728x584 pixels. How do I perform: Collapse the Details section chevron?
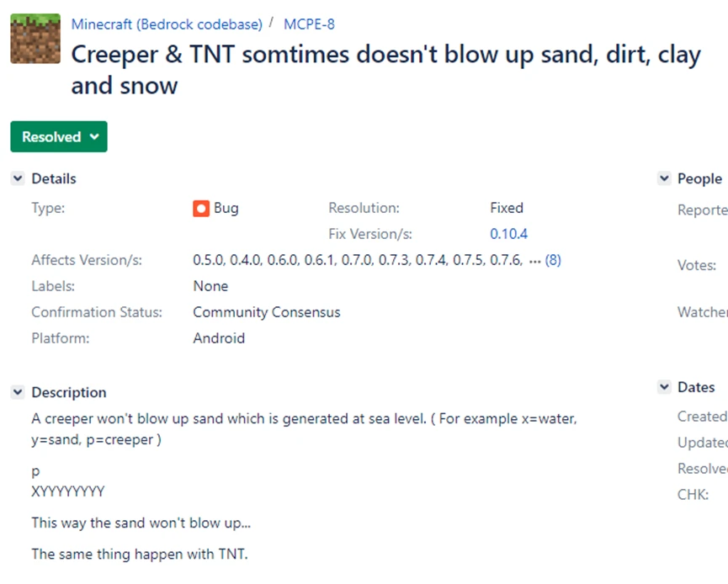pos(18,178)
